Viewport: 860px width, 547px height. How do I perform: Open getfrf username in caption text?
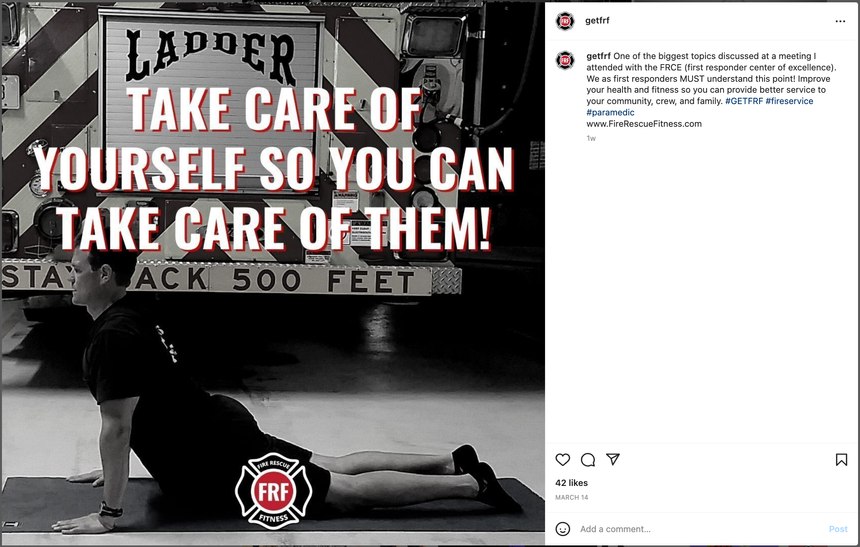[598, 56]
